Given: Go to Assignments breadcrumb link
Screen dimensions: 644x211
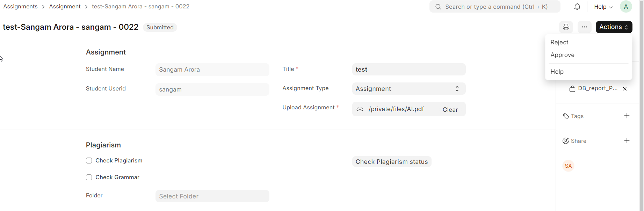Looking at the screenshot, I should coord(21,7).
